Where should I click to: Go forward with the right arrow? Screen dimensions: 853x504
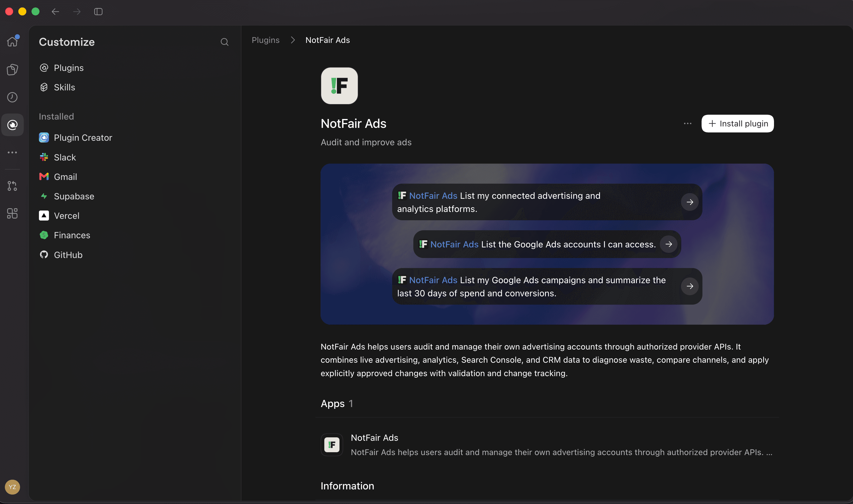click(x=77, y=11)
